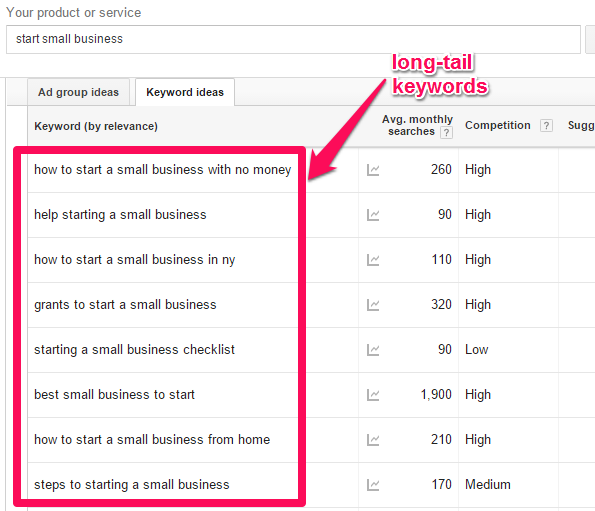Switch to the Ad group ideas tab
This screenshot has height=511, width=595.
[79, 92]
